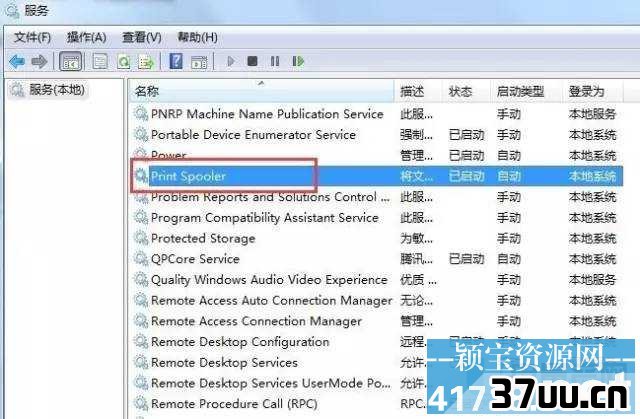Click the Back arrow toolbar icon

[17, 62]
